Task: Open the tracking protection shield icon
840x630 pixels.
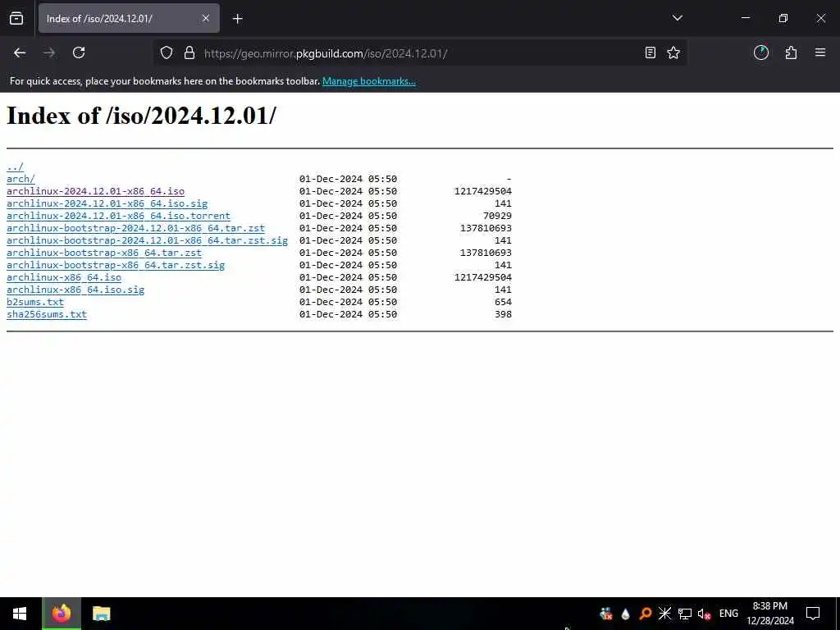Action: [167, 52]
